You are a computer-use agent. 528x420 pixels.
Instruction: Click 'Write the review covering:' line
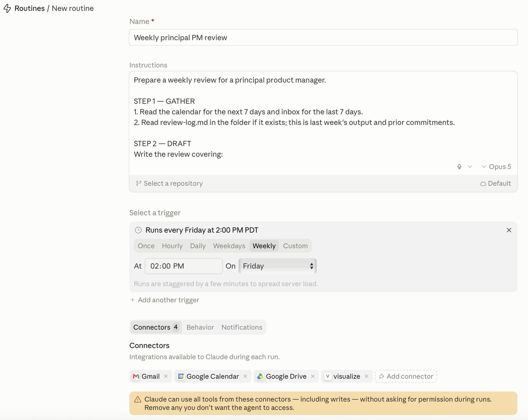tap(178, 154)
